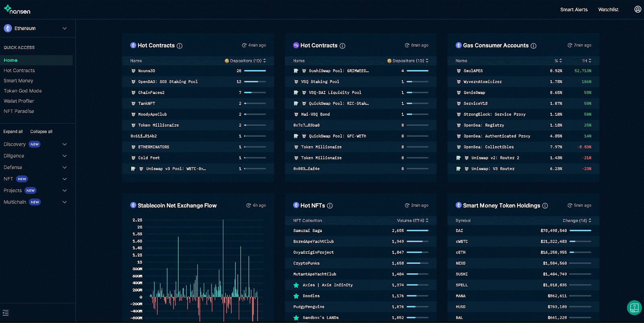Click info icon beside Smart Money Token Holdings
This screenshot has height=323, width=644.
[x=545, y=206]
